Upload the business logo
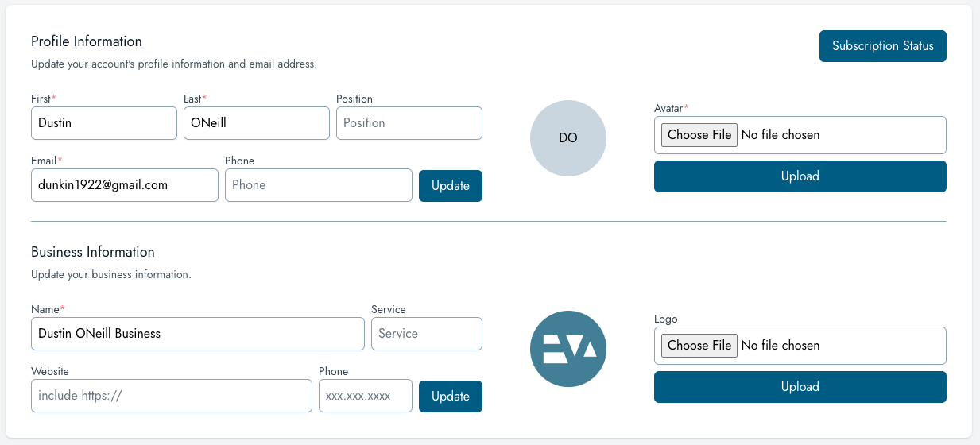 click(800, 387)
